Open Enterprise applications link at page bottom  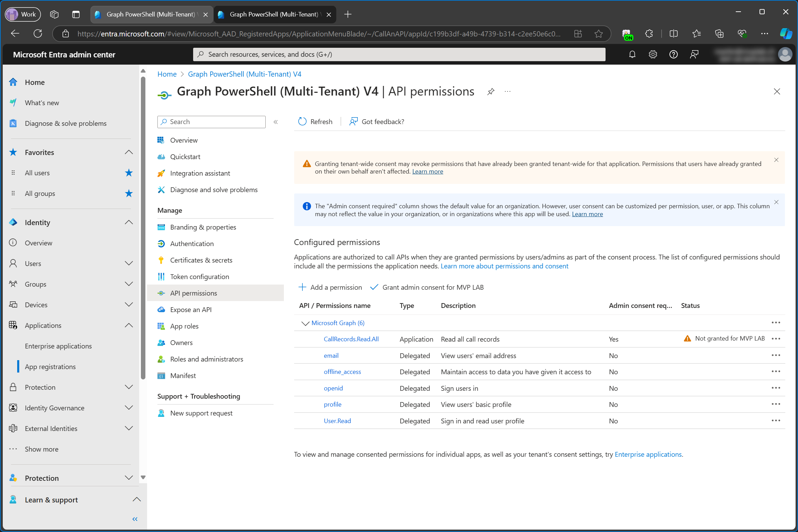click(x=648, y=454)
